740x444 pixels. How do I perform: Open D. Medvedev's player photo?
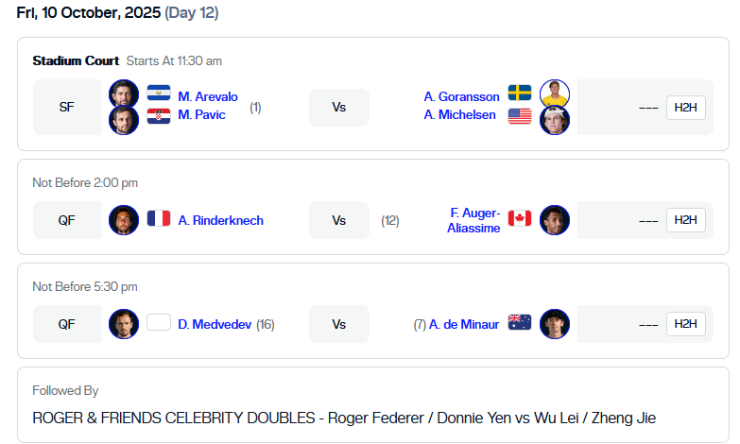[x=124, y=323]
